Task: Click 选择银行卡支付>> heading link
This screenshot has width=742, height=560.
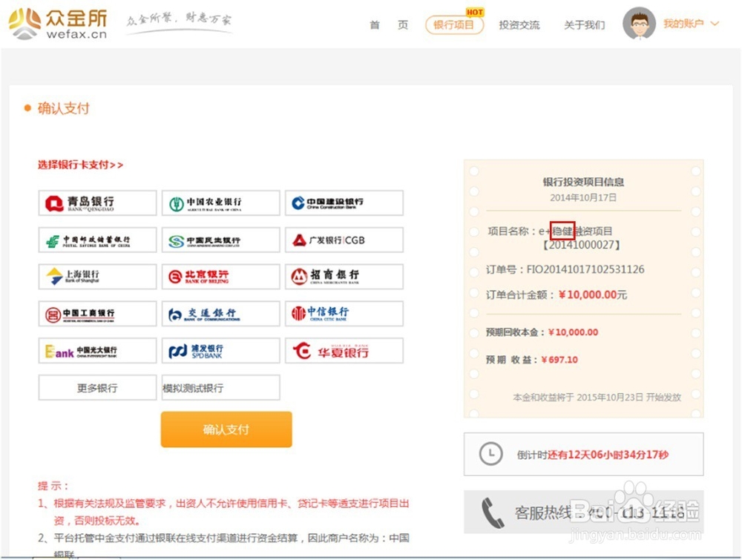Action: click(80, 165)
